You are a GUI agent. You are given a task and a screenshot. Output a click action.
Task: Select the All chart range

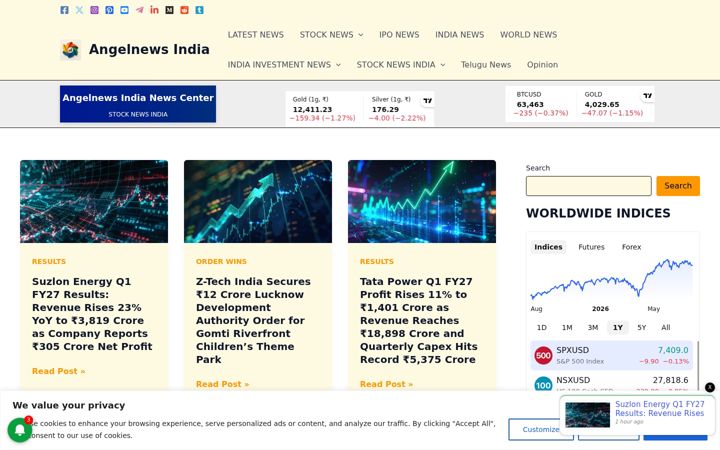(666, 327)
